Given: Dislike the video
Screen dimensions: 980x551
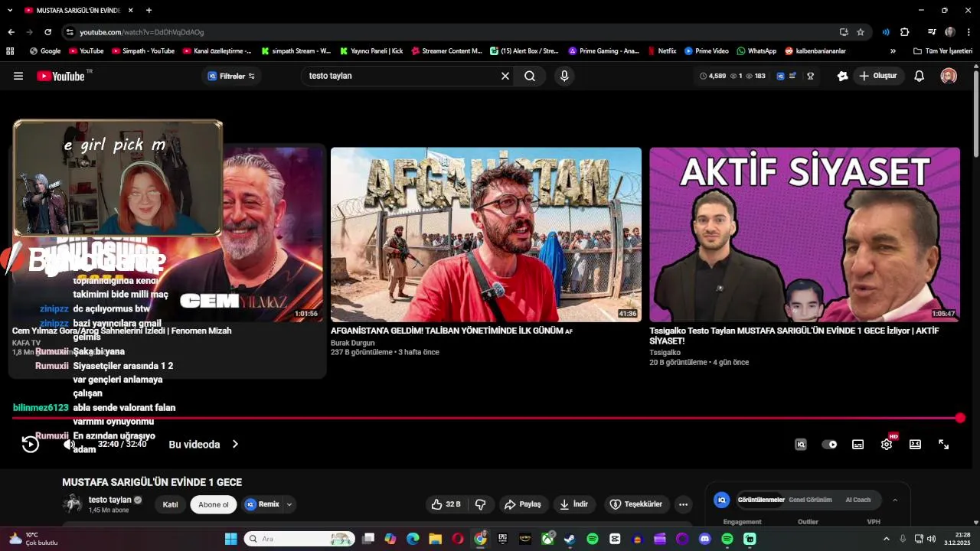Looking at the screenshot, I should [481, 504].
